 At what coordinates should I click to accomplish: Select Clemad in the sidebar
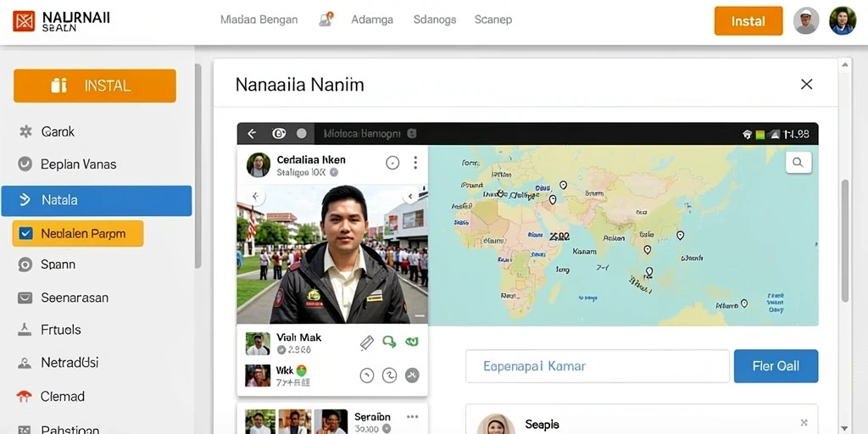pos(63,397)
